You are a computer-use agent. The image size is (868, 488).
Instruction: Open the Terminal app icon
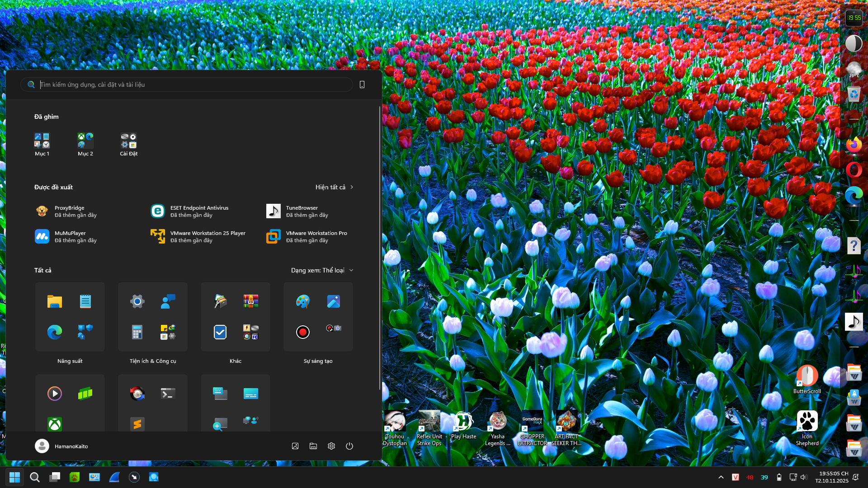coord(168,394)
